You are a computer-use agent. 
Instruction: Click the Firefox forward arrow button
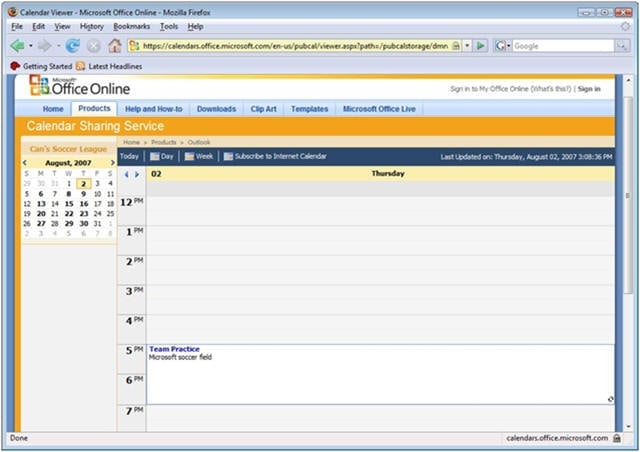pos(44,46)
